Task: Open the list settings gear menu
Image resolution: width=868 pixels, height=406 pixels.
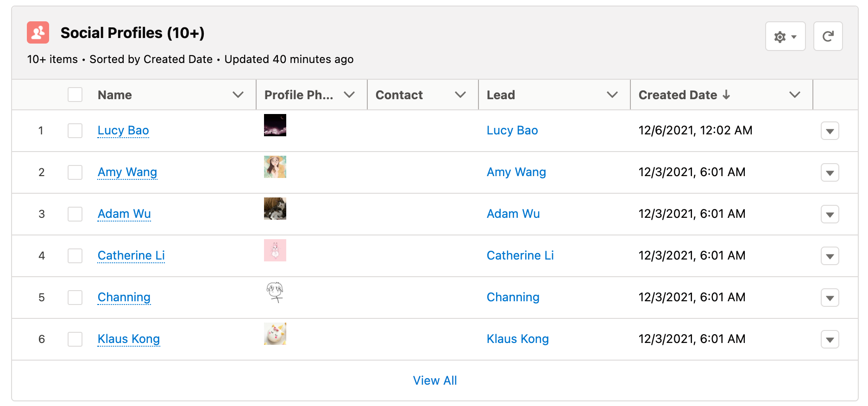Action: pos(785,37)
